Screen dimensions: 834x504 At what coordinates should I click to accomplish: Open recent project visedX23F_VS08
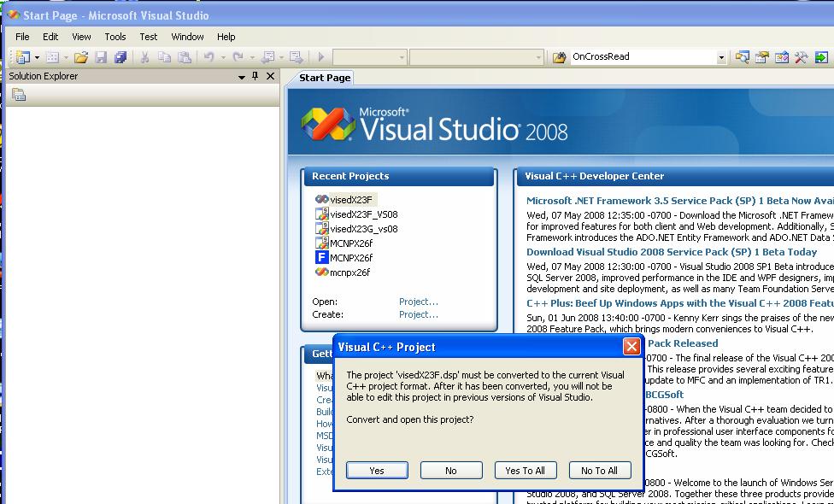(364, 214)
